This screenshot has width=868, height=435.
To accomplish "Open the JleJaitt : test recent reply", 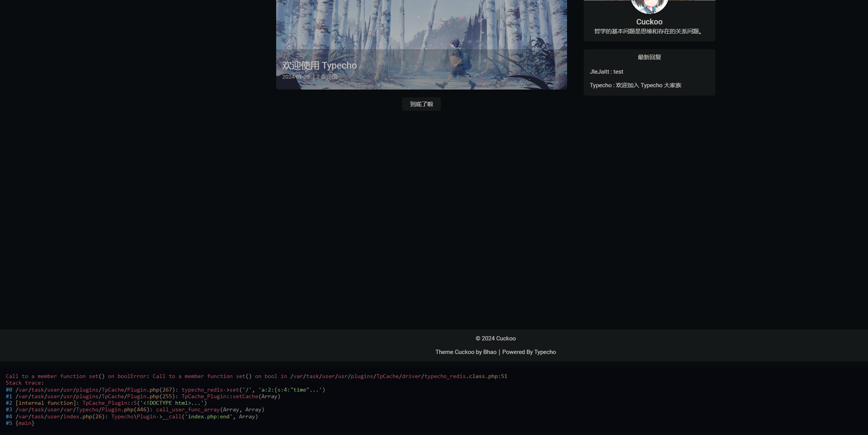I will (x=606, y=72).
